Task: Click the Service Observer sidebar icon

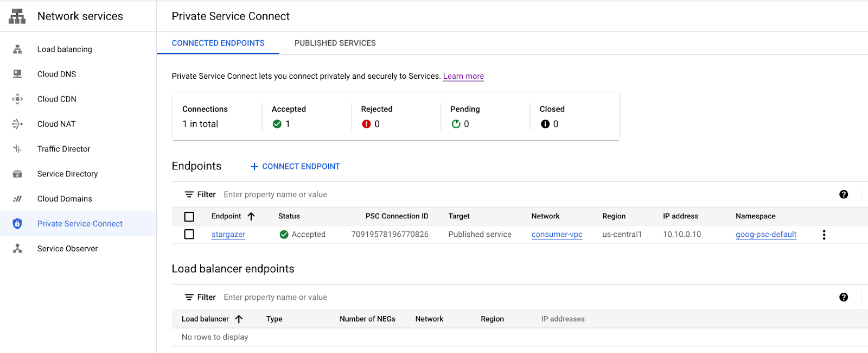Action: [17, 249]
